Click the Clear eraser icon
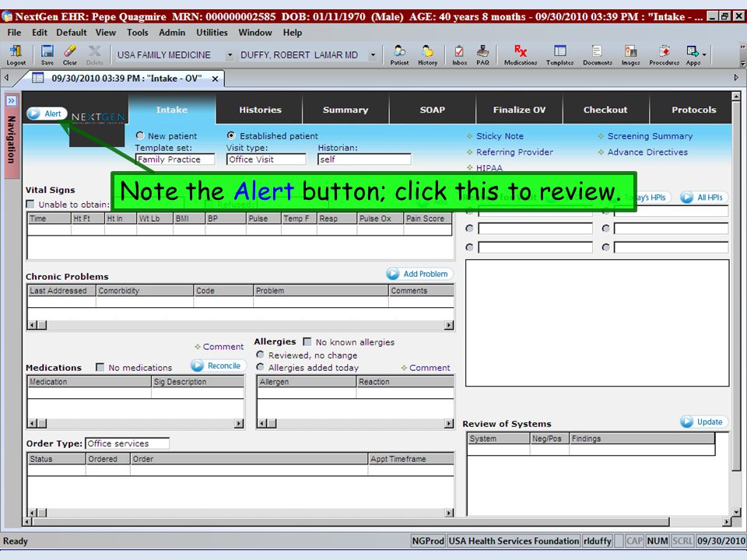Screen dimensions: 747x560 [x=70, y=54]
